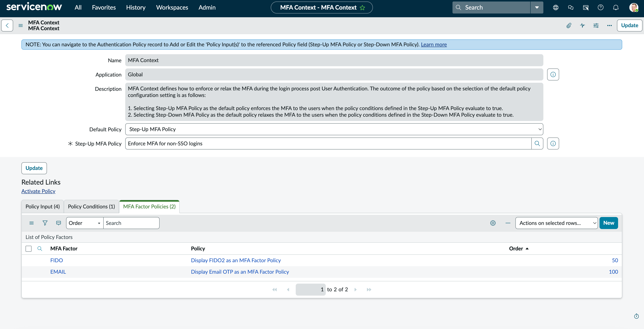Click the Update button below form
This screenshot has width=644, height=329.
pyautogui.click(x=34, y=168)
